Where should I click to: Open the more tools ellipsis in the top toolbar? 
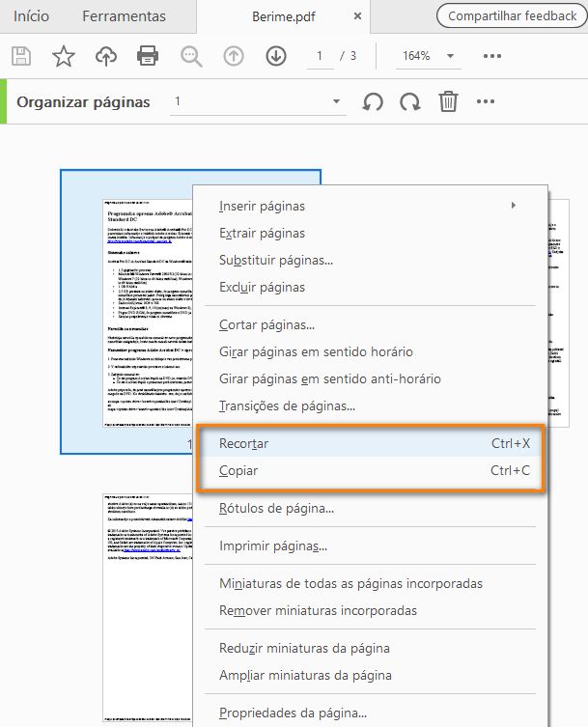[x=492, y=56]
